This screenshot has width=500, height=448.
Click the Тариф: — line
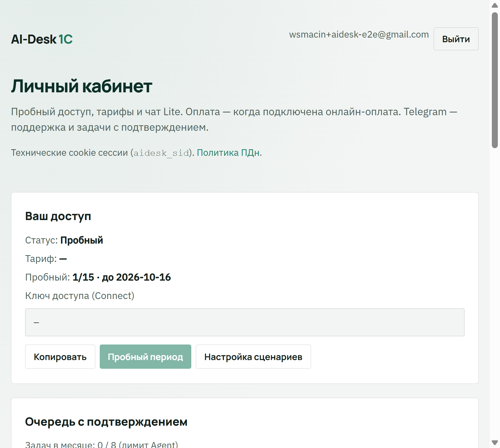(46, 259)
